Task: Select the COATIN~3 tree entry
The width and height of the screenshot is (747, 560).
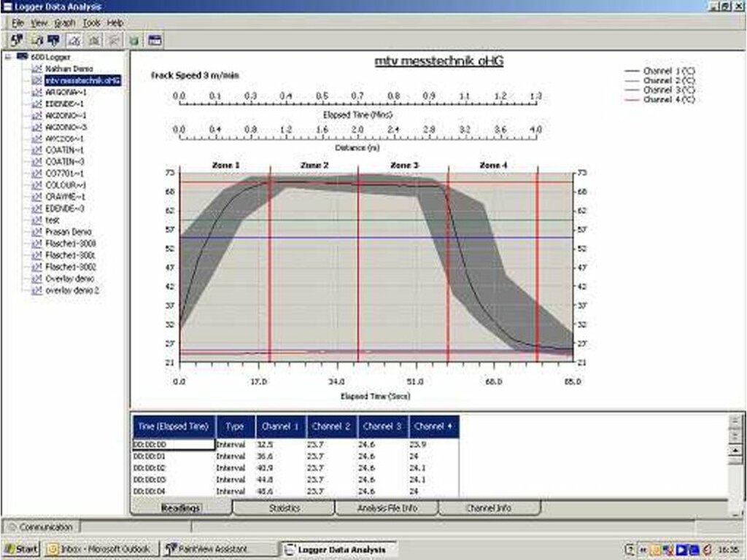Action: click(x=65, y=161)
